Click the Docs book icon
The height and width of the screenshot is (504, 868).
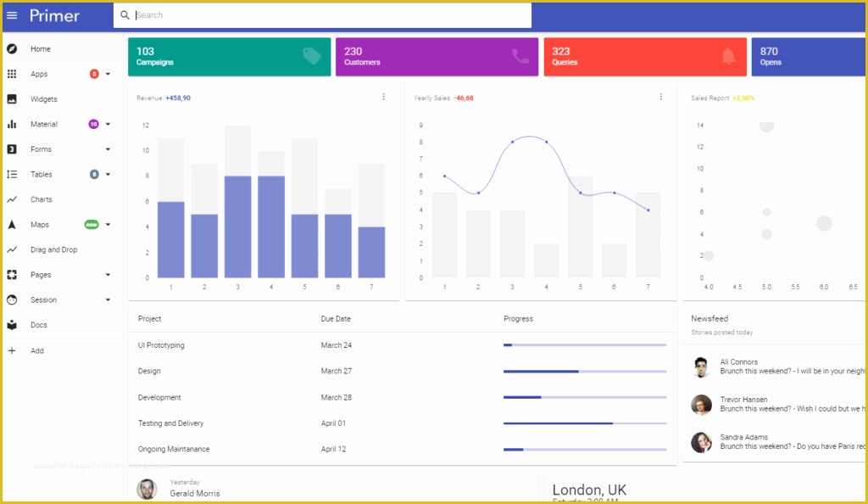(12, 325)
